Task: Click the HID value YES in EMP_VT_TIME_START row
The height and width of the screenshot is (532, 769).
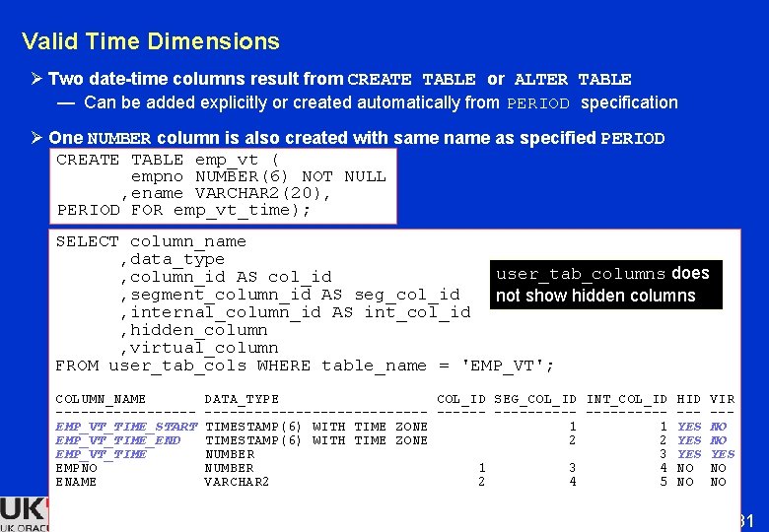Action: pyautogui.click(x=689, y=427)
